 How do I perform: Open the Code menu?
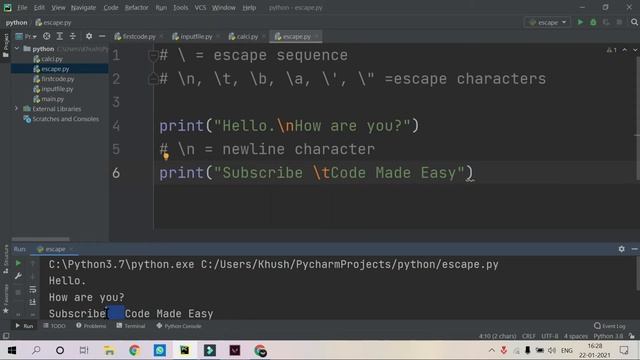(111, 7)
